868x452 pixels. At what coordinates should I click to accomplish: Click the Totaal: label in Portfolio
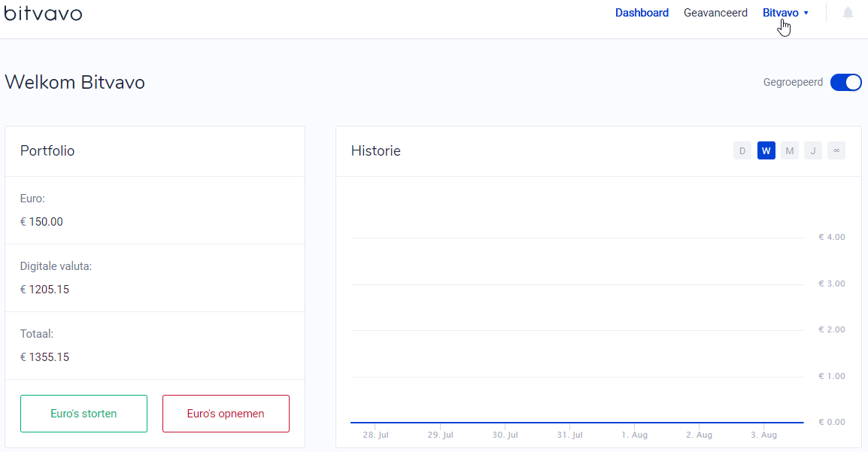37,334
